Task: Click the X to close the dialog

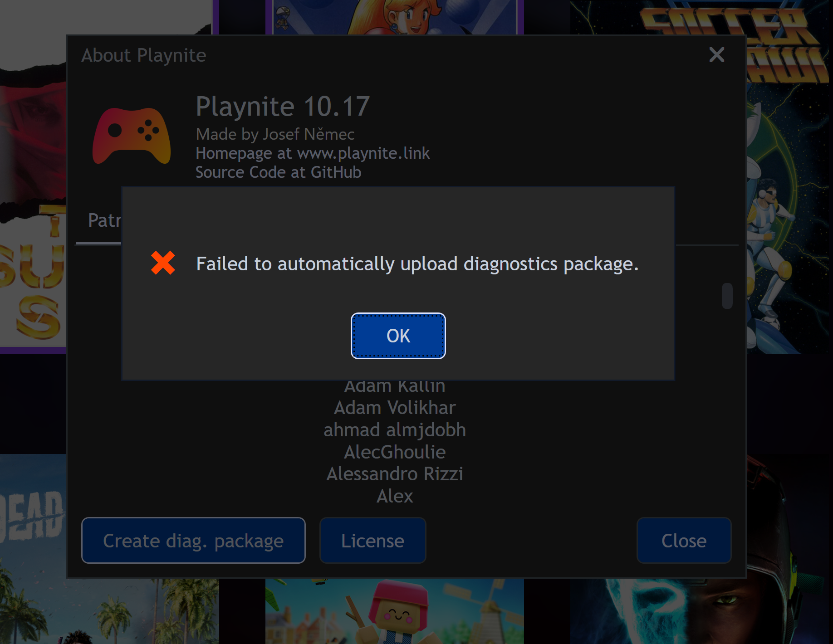Action: click(716, 55)
